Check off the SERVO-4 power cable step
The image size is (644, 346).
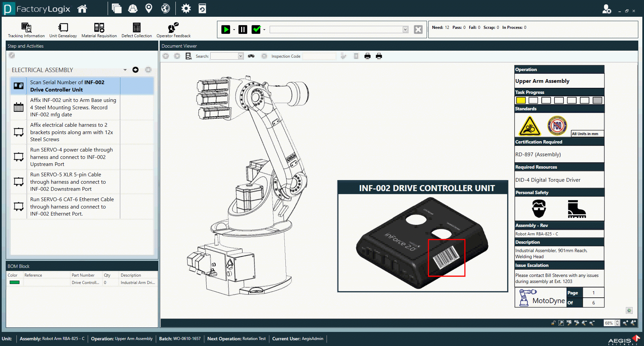(x=18, y=157)
